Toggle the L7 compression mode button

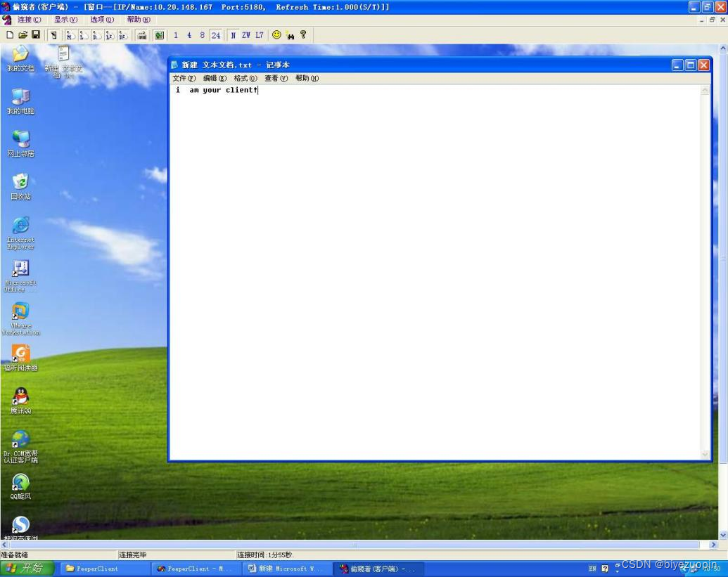click(260, 35)
